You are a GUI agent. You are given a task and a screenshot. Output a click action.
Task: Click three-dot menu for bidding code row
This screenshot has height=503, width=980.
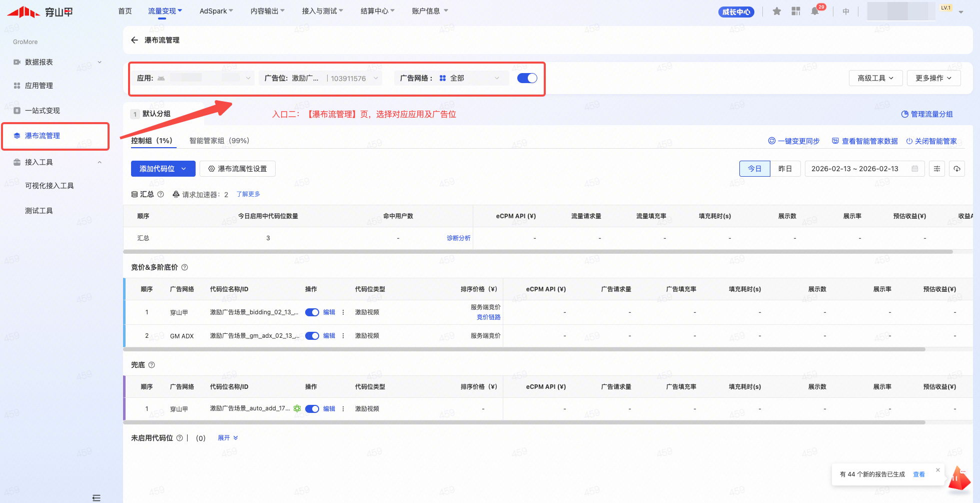(343, 312)
